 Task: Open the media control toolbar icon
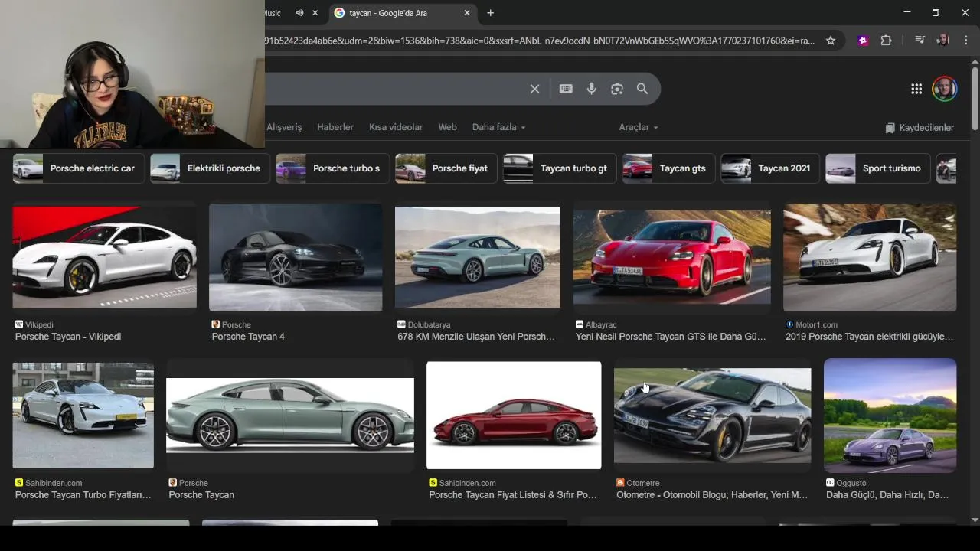(920, 41)
